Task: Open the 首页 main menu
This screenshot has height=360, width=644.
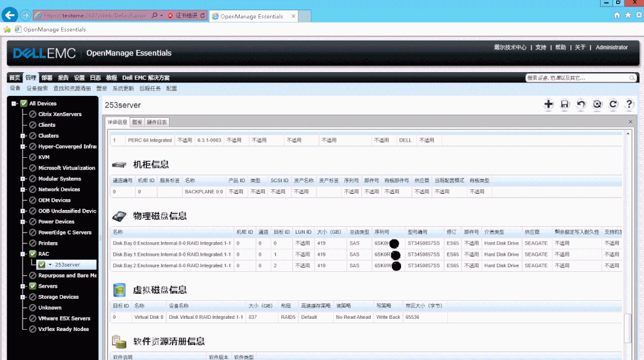Action: click(15, 77)
